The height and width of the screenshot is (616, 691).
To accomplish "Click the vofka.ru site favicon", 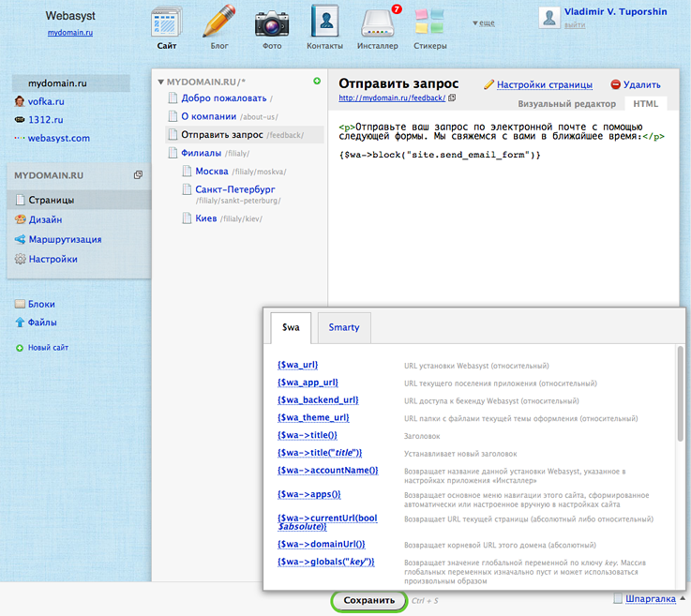I will 20,101.
